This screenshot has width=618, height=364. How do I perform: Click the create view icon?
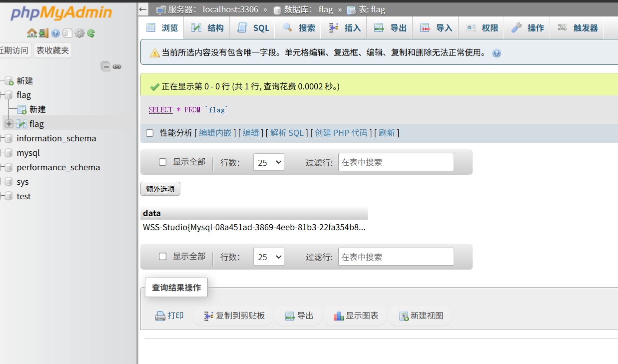pos(404,316)
